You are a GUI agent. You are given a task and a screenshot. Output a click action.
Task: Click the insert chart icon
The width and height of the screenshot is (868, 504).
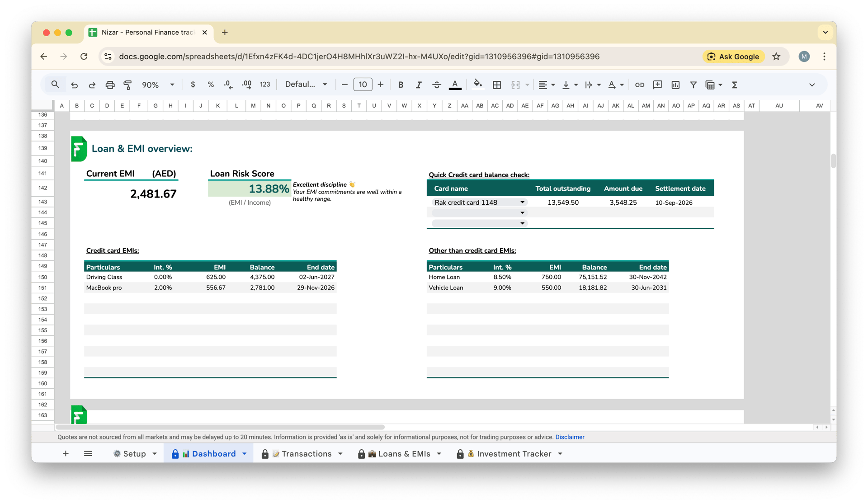click(675, 85)
